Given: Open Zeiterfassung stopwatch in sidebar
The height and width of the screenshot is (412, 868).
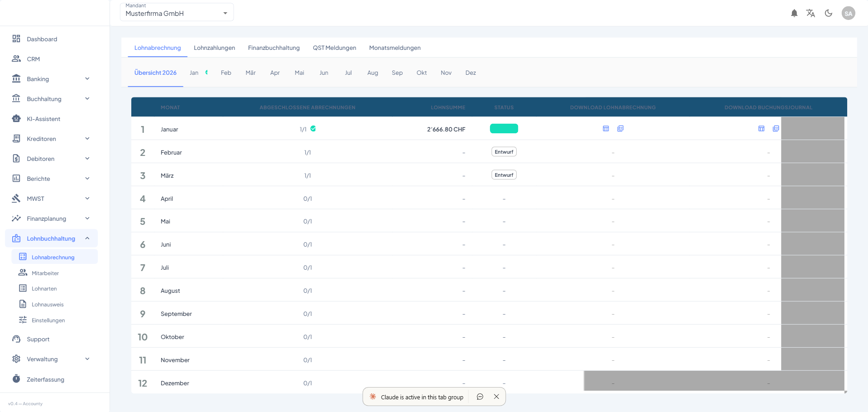Looking at the screenshot, I should pyautogui.click(x=16, y=379).
